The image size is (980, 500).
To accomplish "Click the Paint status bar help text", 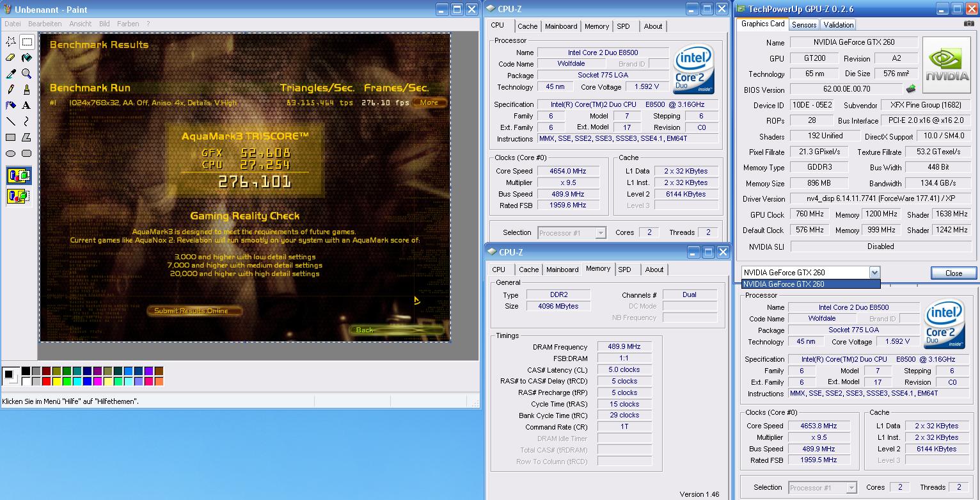I will pyautogui.click(x=70, y=401).
